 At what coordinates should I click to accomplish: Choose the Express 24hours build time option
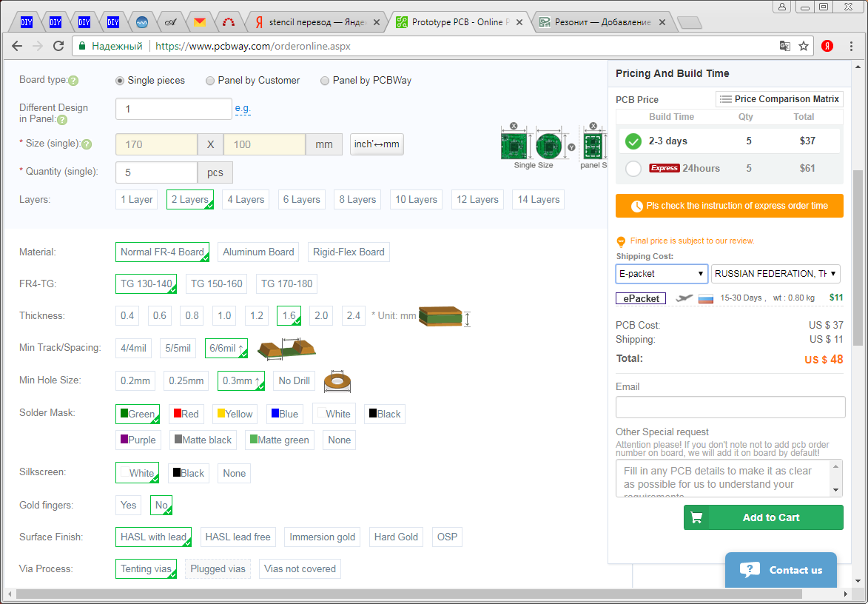point(633,169)
